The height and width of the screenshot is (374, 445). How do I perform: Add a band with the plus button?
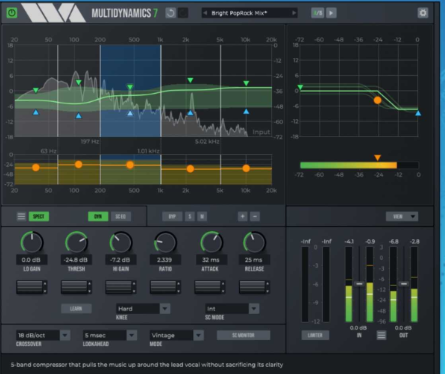243,216
